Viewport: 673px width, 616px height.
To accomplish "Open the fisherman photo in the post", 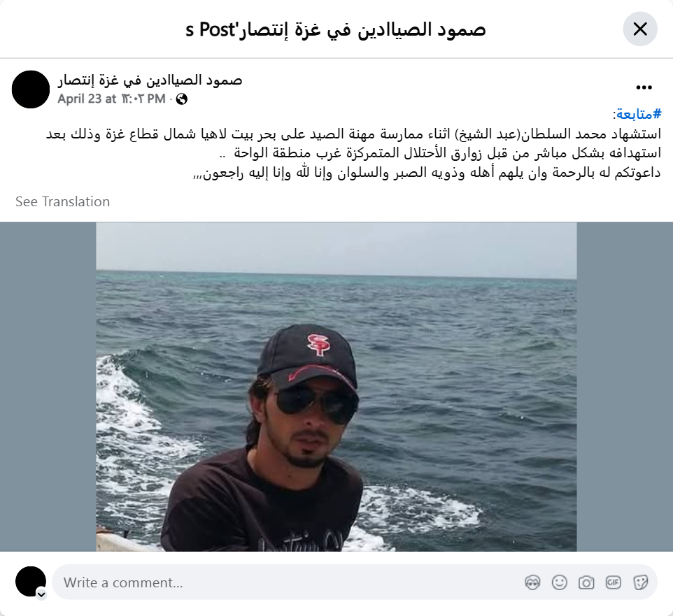I will point(336,387).
